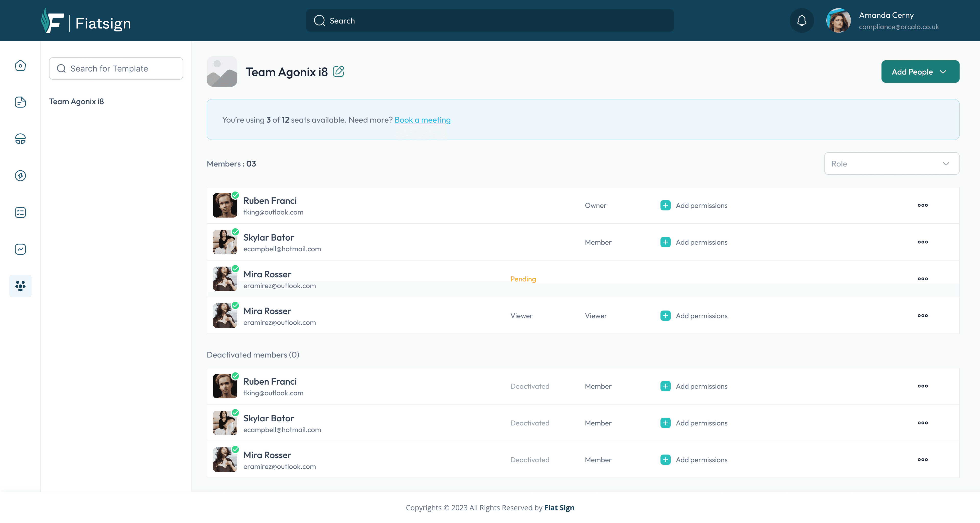This screenshot has height=523, width=980.
Task: Click the Deactivated members (0) heading
Action: (253, 355)
